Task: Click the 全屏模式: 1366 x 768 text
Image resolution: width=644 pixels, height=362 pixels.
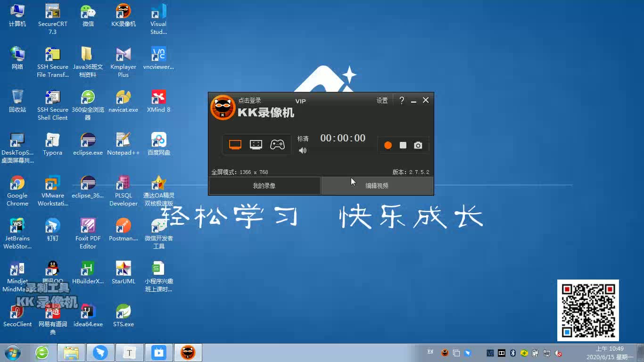Action: [239, 172]
